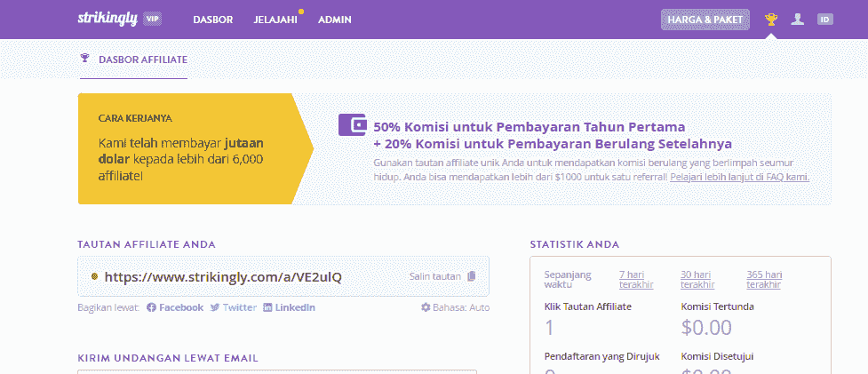Image resolution: width=868 pixels, height=374 pixels.
Task: Click the Komisi Disetujui label
Action: coord(717,356)
